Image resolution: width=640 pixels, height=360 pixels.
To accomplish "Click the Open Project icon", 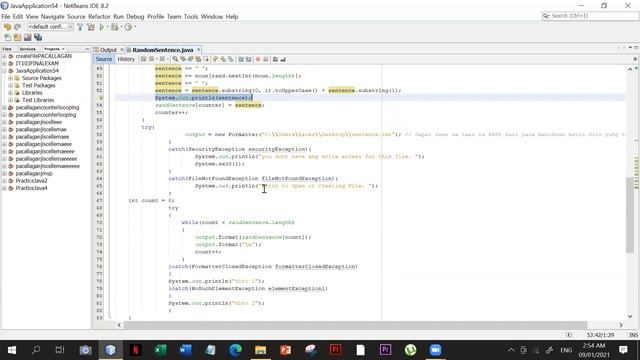I will click(x=27, y=38).
